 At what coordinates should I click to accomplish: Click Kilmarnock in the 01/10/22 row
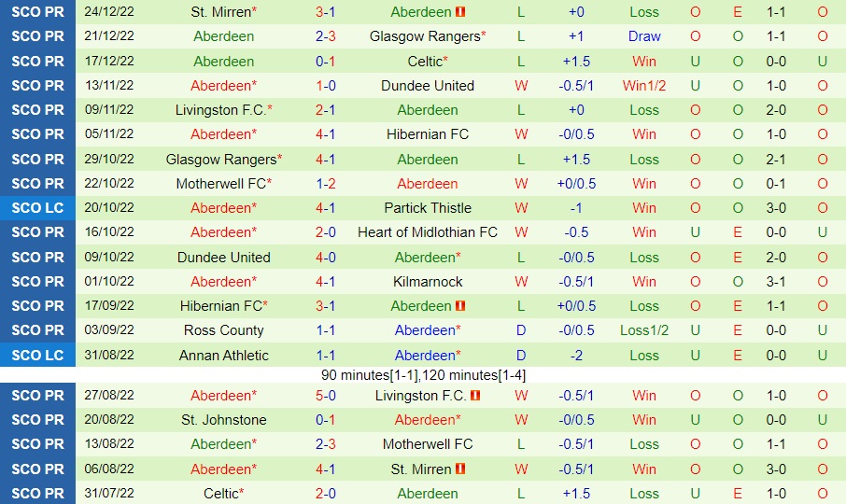pos(428,281)
